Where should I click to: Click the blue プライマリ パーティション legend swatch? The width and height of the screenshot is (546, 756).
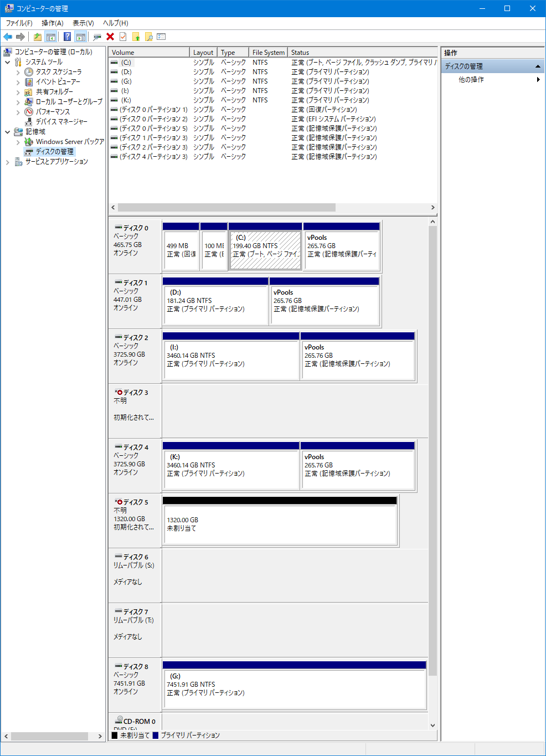(x=156, y=736)
